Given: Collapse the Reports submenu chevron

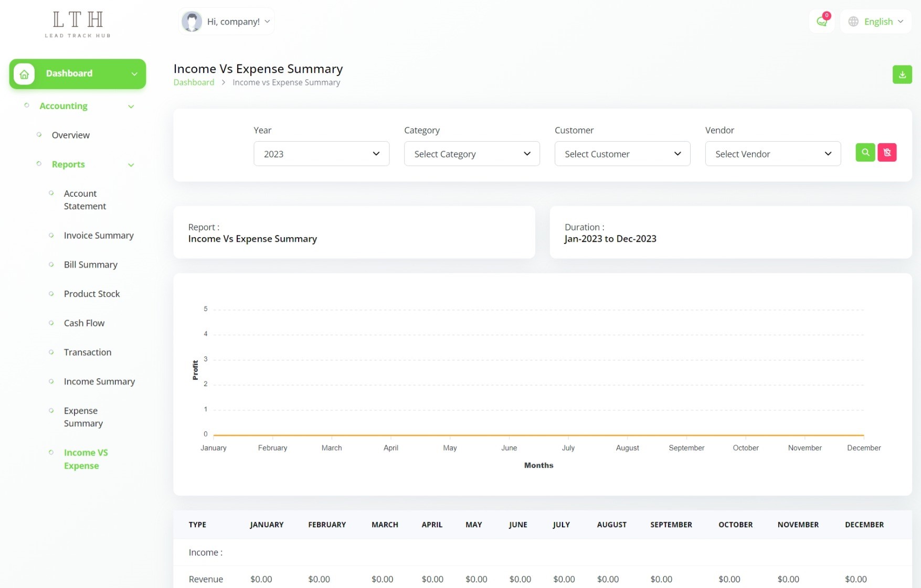Looking at the screenshot, I should pos(131,165).
